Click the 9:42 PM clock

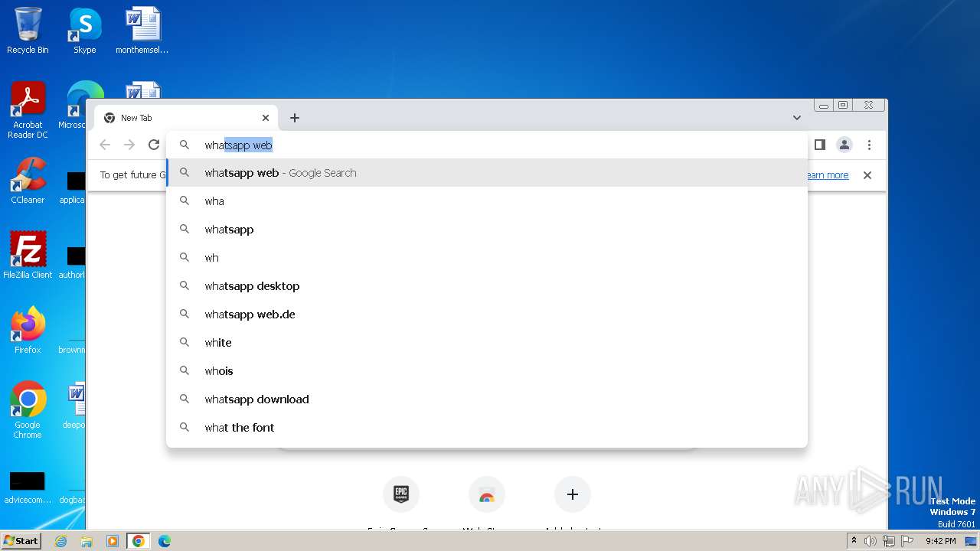[940, 541]
